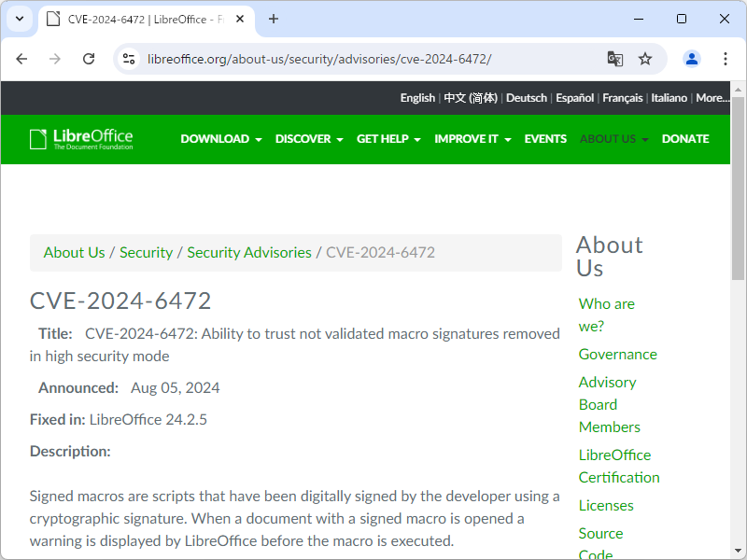This screenshot has height=560, width=747.
Task: Go to Security Advisories breadcrumb
Action: 249,252
